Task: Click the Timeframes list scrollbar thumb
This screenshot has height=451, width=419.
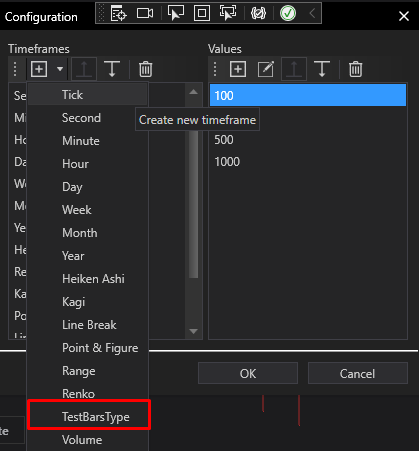Action: [193, 203]
